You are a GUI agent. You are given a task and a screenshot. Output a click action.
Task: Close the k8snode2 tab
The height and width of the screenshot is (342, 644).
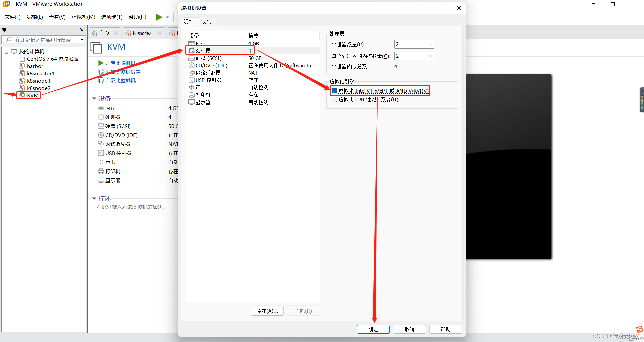(160, 33)
